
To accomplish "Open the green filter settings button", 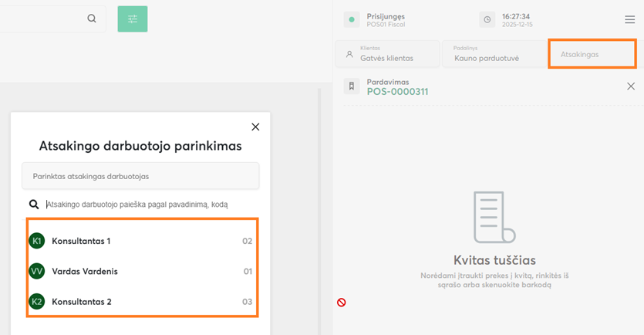I will 133,19.
